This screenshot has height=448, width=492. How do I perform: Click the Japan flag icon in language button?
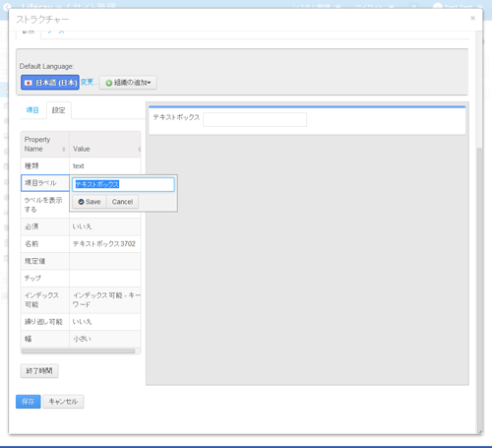(x=29, y=83)
